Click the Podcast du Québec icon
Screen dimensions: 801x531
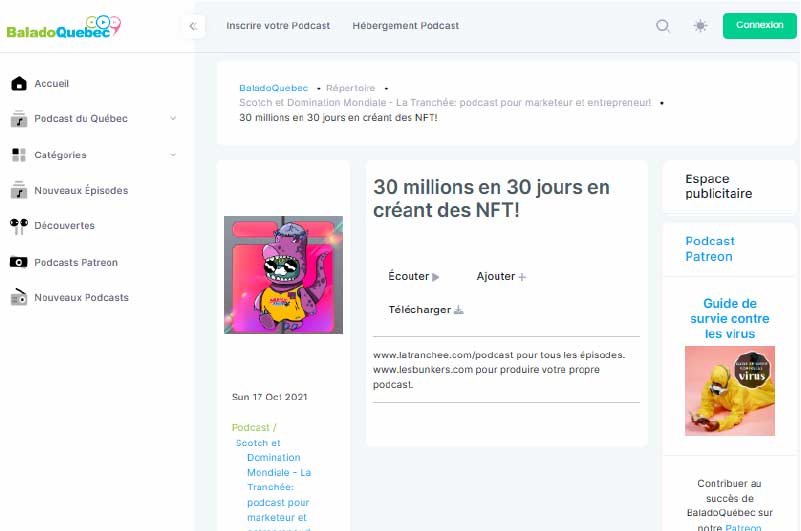coord(19,119)
